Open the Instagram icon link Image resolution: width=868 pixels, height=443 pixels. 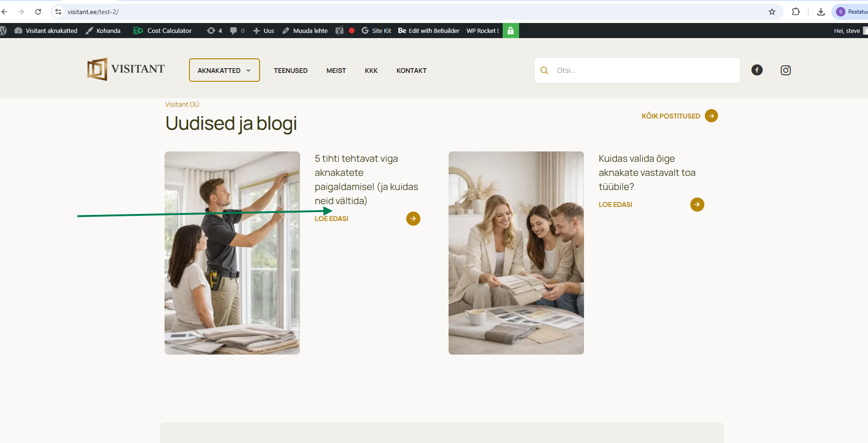[x=785, y=70]
